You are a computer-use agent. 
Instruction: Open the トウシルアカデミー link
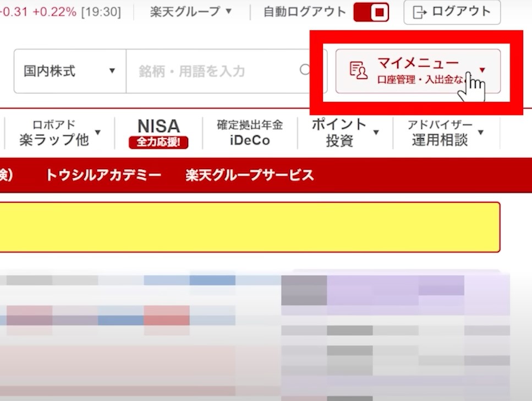[103, 175]
